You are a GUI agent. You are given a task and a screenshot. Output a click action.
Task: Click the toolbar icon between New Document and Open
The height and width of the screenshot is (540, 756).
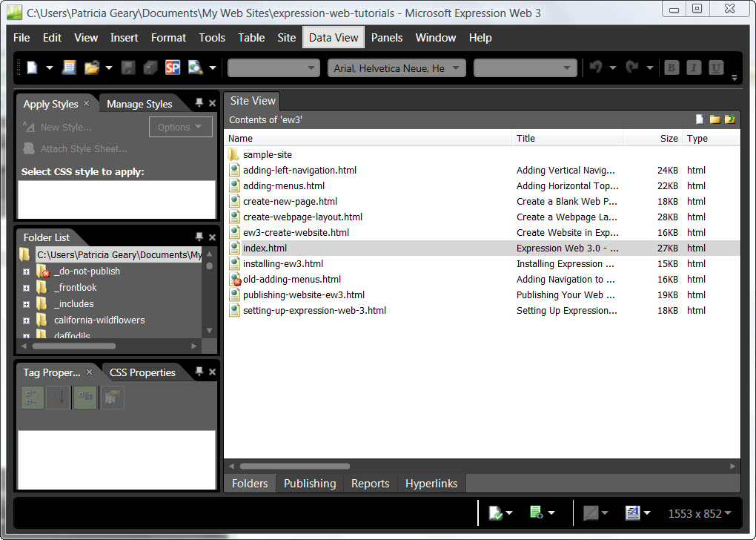click(69, 67)
